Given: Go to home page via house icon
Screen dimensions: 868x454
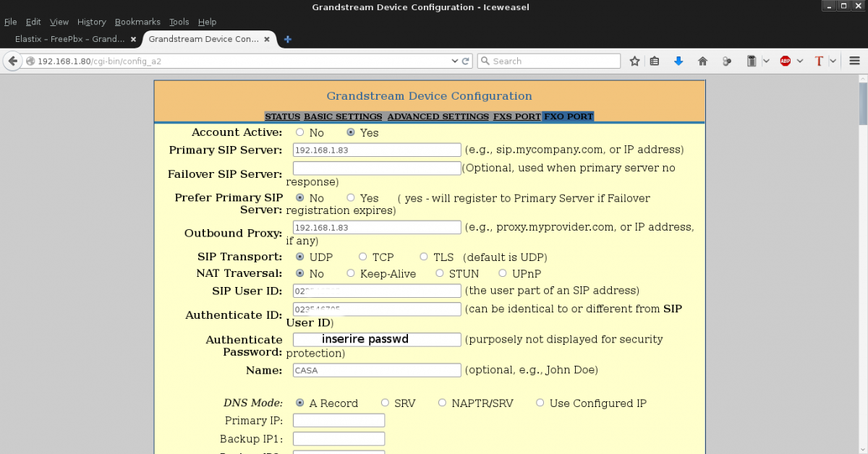Looking at the screenshot, I should (702, 61).
